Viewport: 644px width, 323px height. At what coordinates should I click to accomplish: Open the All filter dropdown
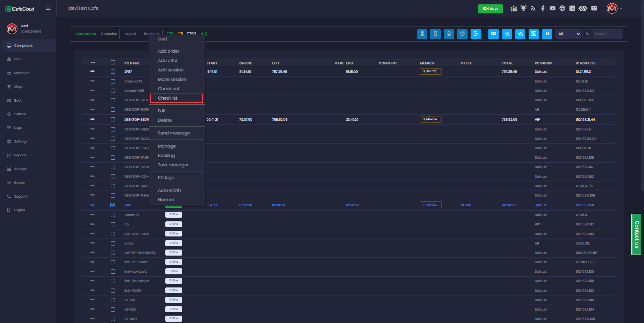(569, 34)
